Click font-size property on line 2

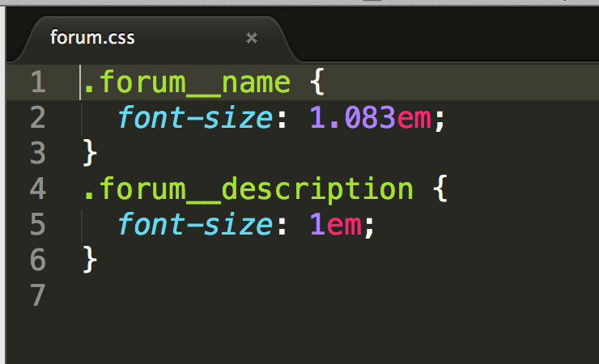pos(195,117)
